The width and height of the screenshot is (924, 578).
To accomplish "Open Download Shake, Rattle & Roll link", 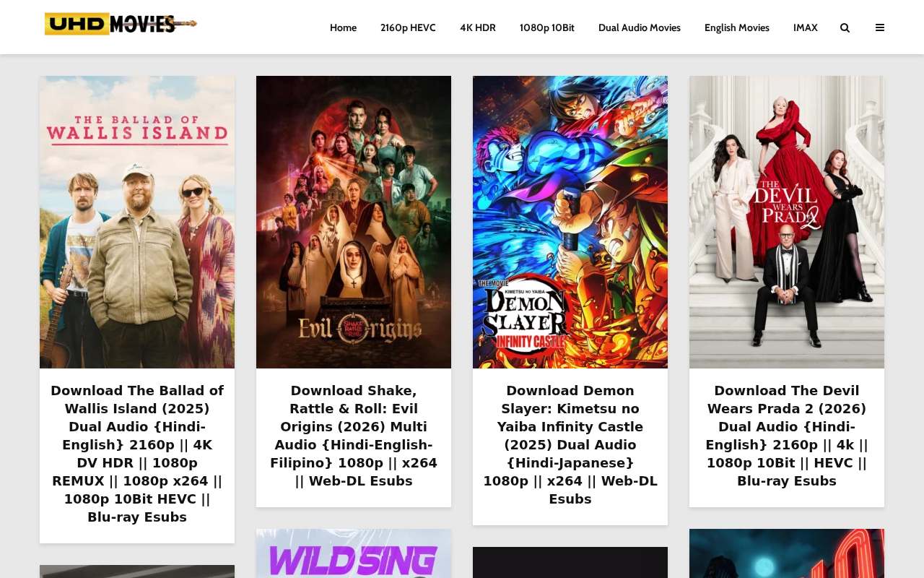I will 354,436.
